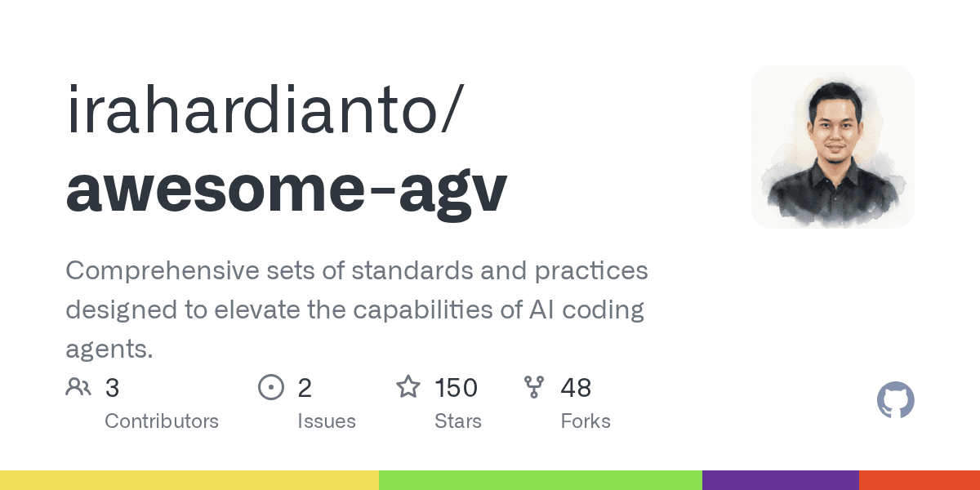This screenshot has height=490, width=980.
Task: Select the Issues label
Action: point(327,421)
